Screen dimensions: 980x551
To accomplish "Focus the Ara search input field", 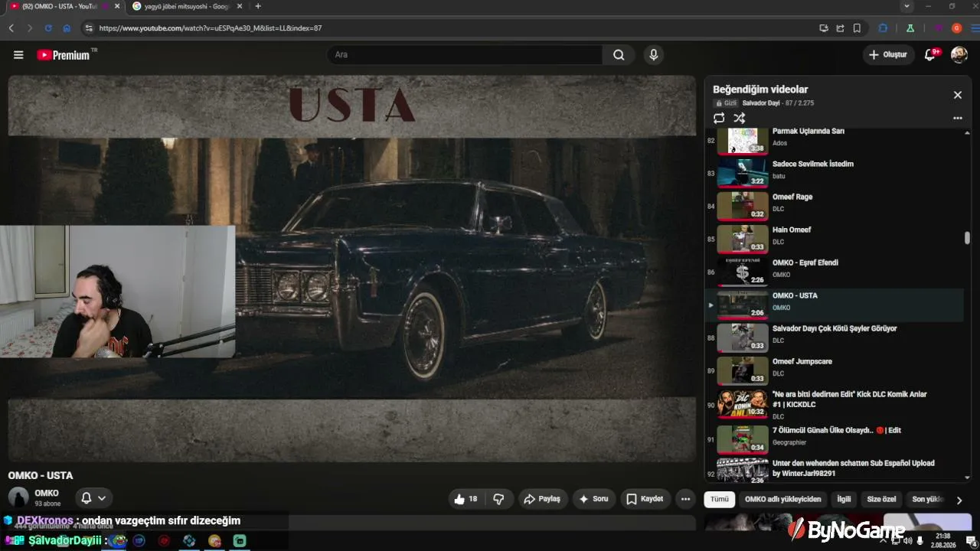I will tap(465, 55).
